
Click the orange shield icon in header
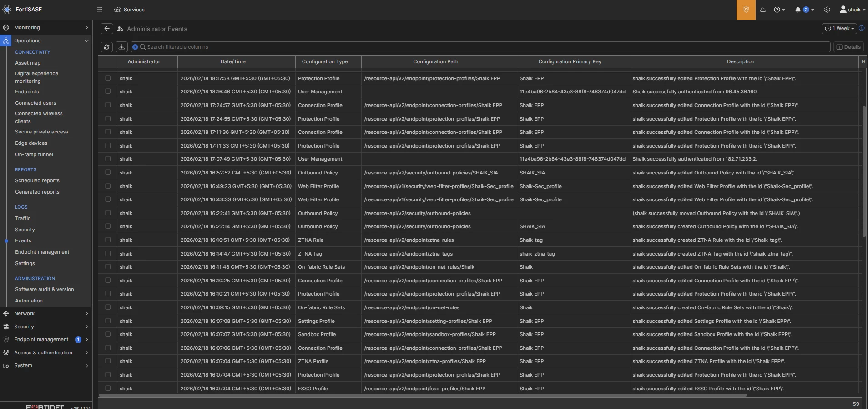coord(746,10)
